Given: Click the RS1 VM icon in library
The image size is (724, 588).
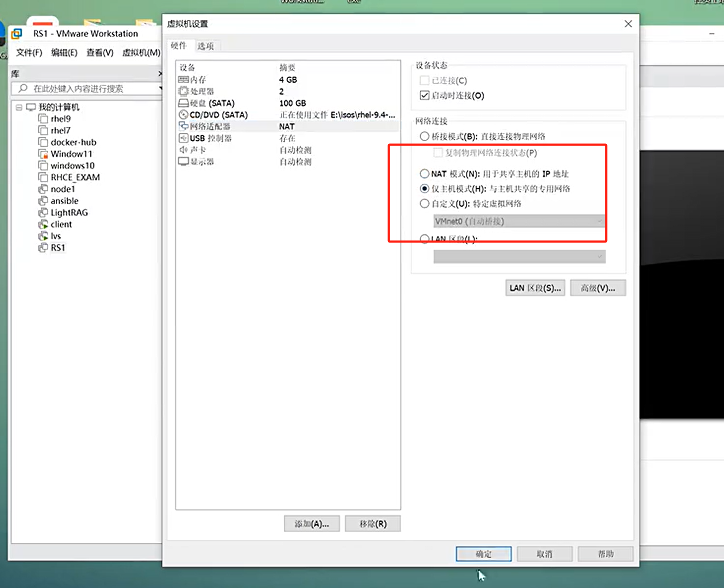Looking at the screenshot, I should (x=43, y=248).
